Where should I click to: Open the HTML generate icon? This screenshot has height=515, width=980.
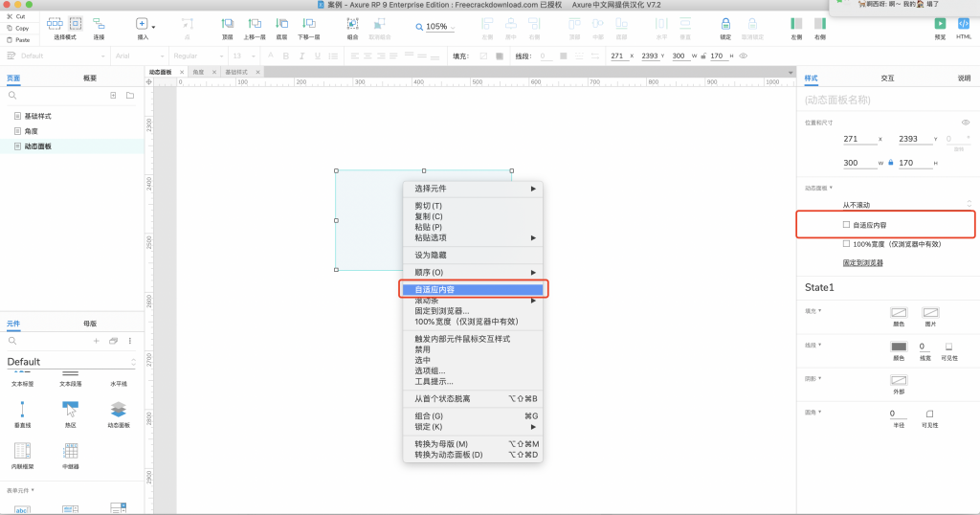pos(964,23)
